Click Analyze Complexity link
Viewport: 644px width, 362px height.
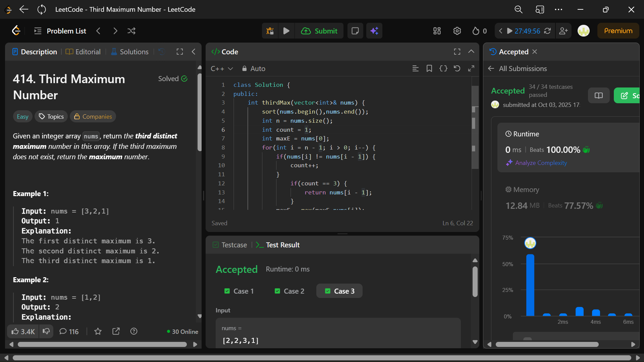pos(541,163)
